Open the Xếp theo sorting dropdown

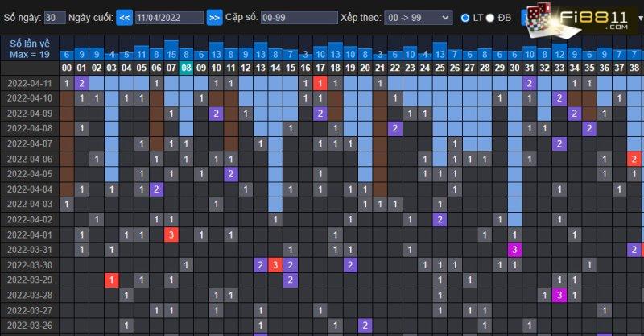pyautogui.click(x=418, y=18)
